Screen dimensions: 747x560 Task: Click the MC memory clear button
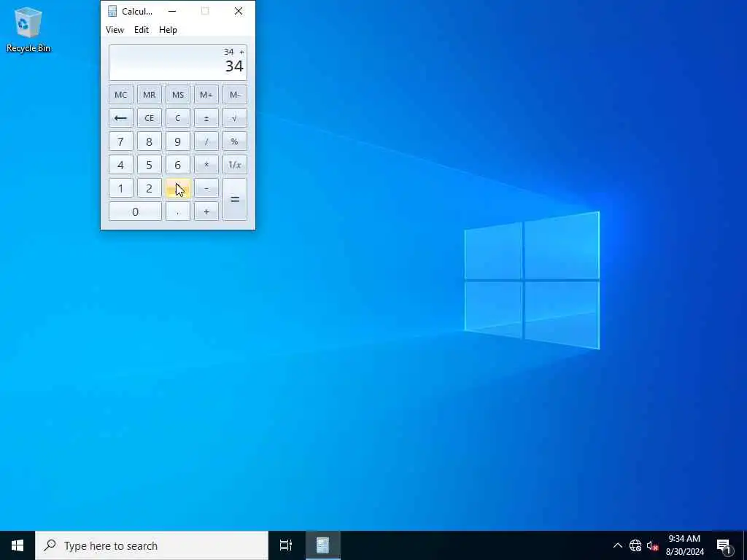[120, 95]
